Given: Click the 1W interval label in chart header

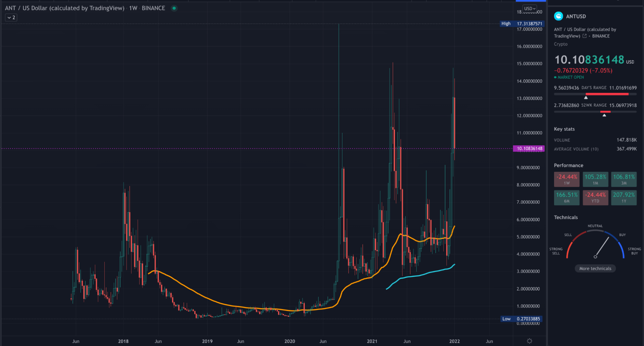Looking at the screenshot, I should (x=133, y=8).
